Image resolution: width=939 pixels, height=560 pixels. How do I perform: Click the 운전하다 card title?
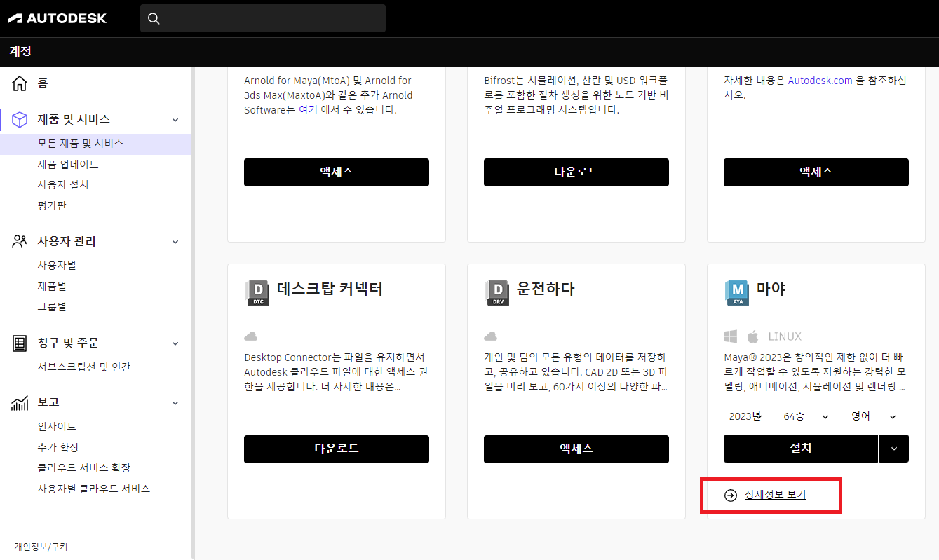pos(546,289)
